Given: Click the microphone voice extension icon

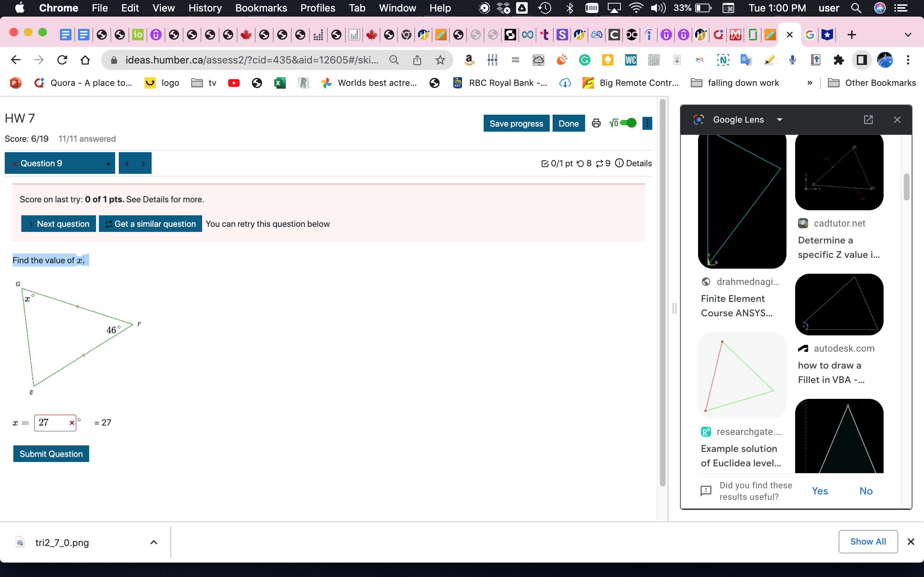Looking at the screenshot, I should (x=792, y=60).
